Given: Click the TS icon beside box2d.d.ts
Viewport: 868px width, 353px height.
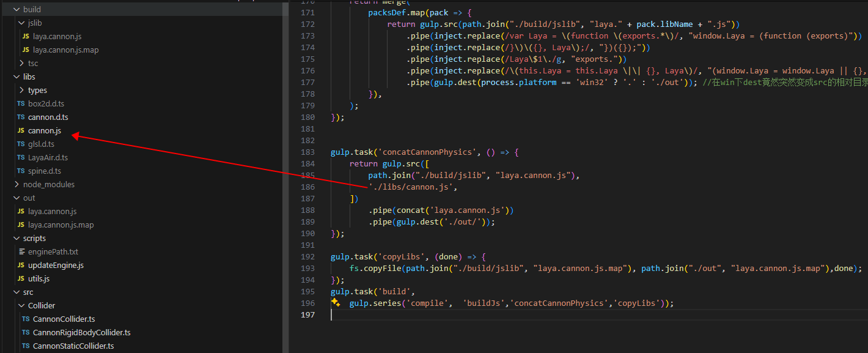Looking at the screenshot, I should click(x=21, y=103).
